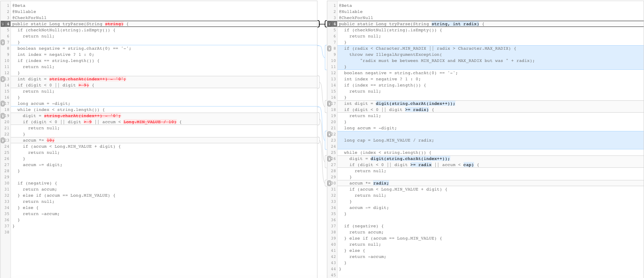644x278 pixels.
Task: Click the added 'string, int radix)' text
Action: click(x=455, y=24)
